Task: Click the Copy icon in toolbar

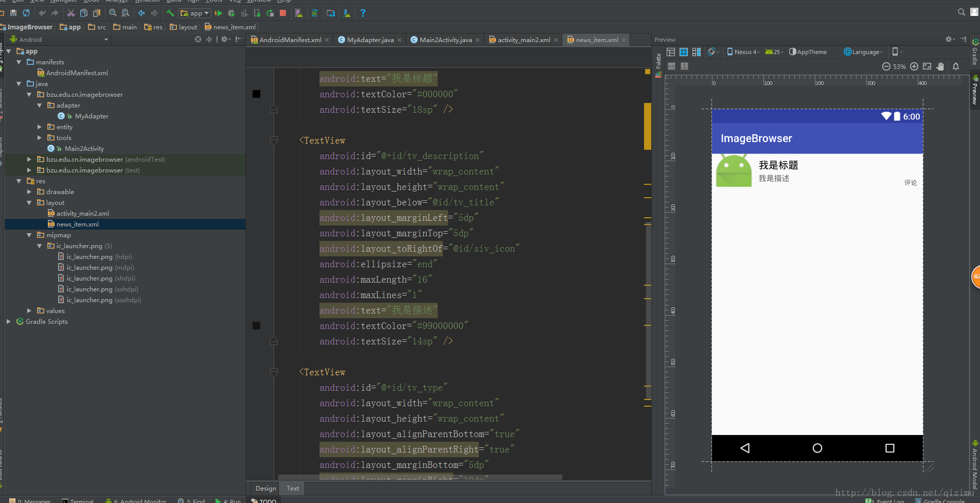Action: point(84,13)
